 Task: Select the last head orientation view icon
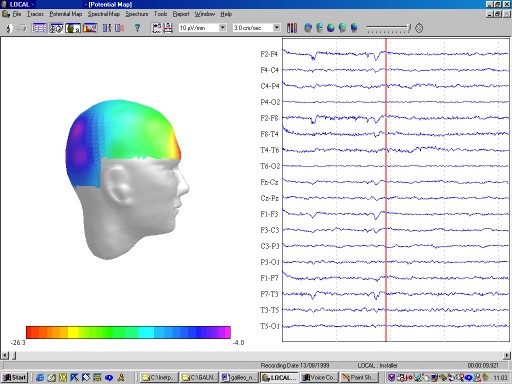tap(354, 28)
